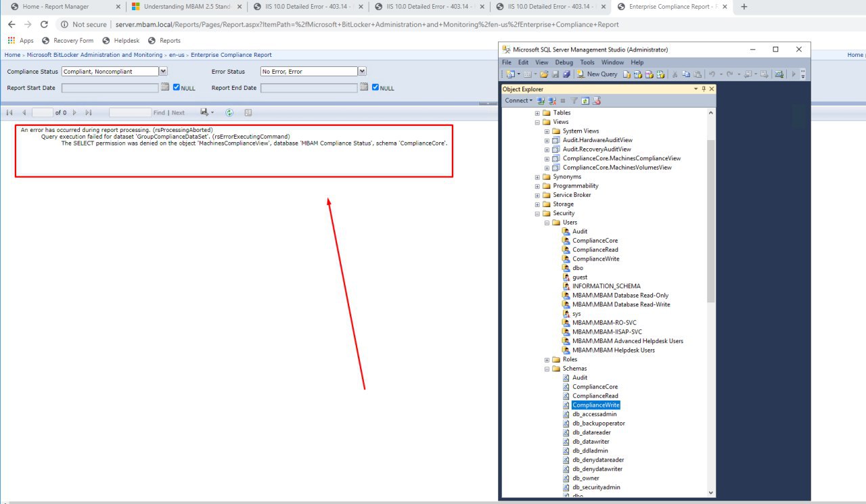866x504 pixels.
Task: Expand the Service Broker node
Action: pyautogui.click(x=538, y=195)
